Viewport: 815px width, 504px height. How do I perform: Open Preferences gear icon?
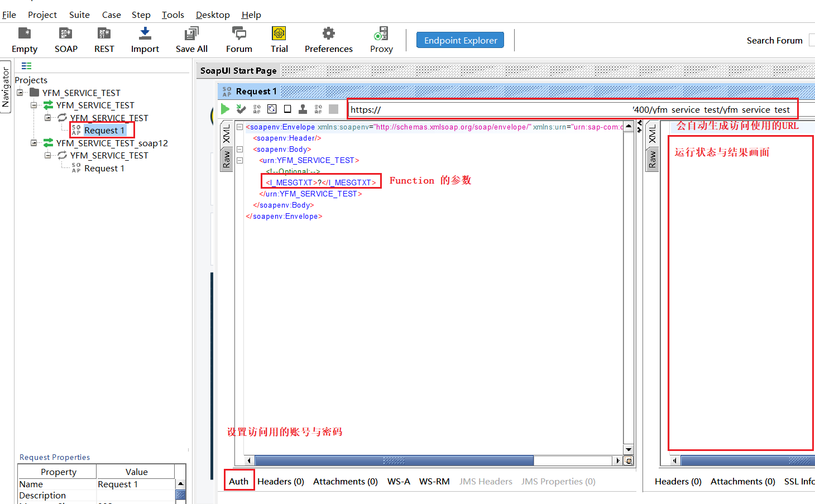329,33
